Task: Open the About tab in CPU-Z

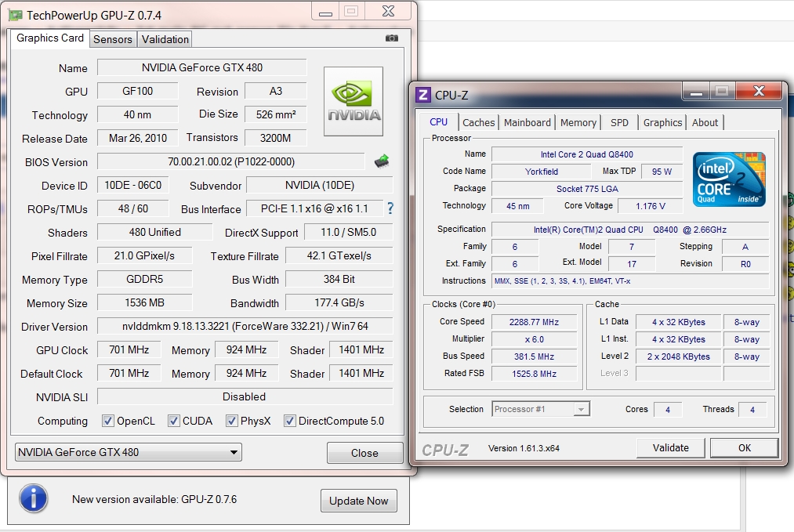Action: (705, 122)
